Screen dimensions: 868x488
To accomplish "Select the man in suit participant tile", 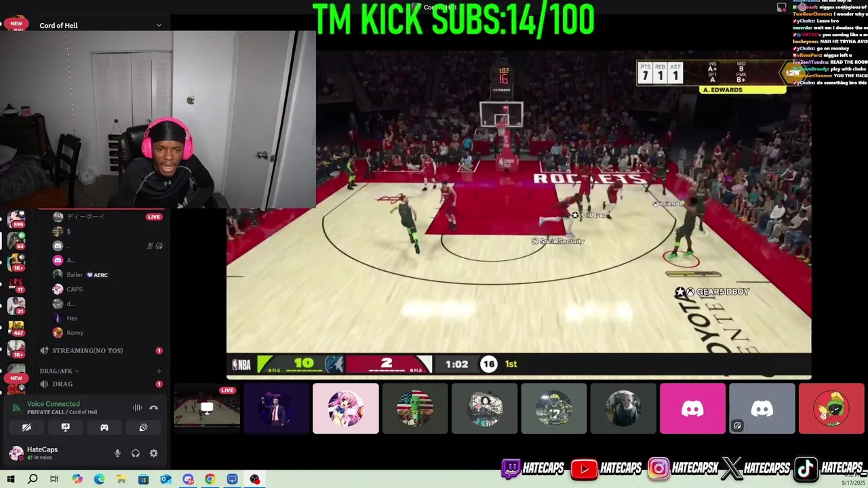I will pos(276,409).
